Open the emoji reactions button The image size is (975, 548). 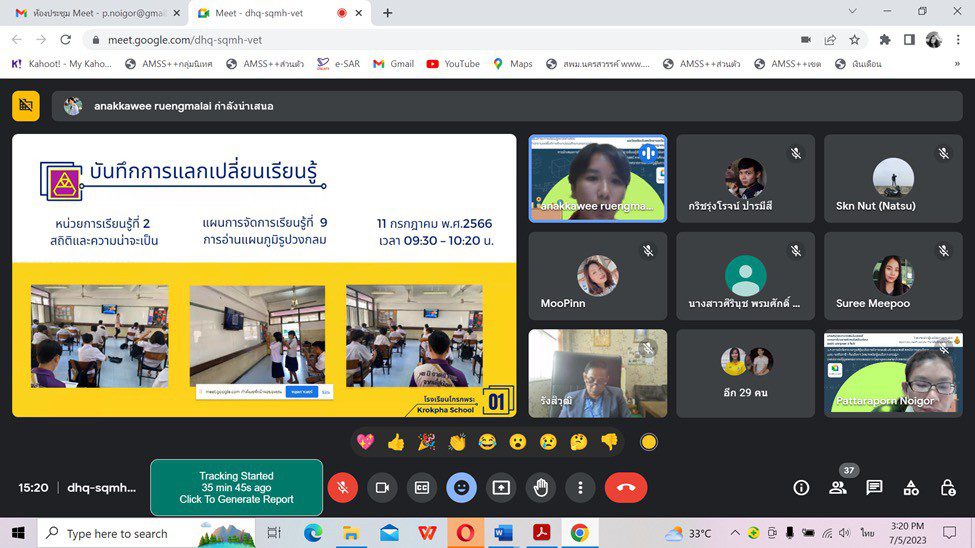(x=461, y=488)
